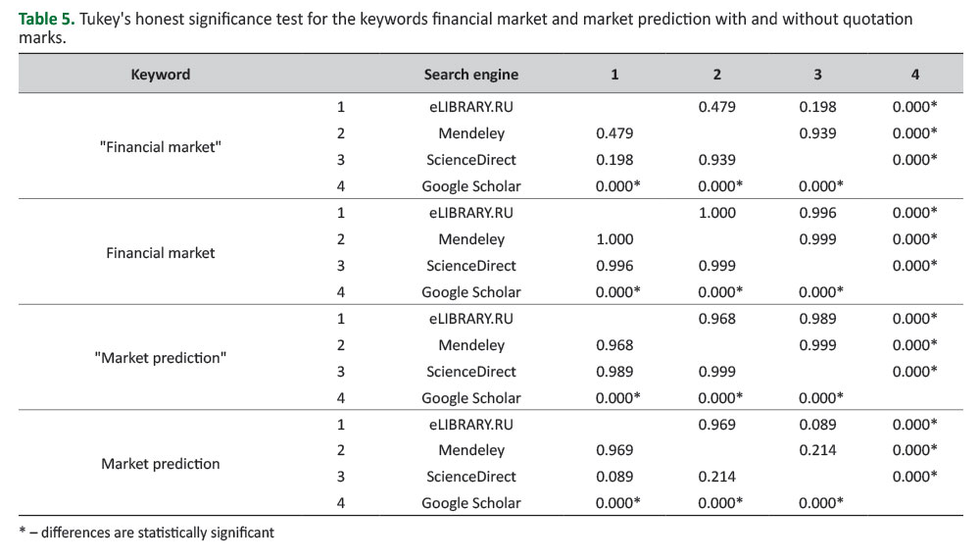This screenshot has width=980, height=560.
Task: Select 0.989 in the ScienceDirect row
Action: point(614,372)
